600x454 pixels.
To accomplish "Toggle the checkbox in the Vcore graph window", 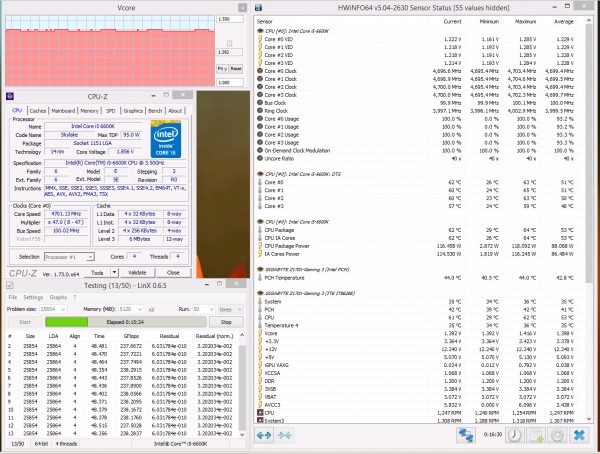I will pos(229,43).
